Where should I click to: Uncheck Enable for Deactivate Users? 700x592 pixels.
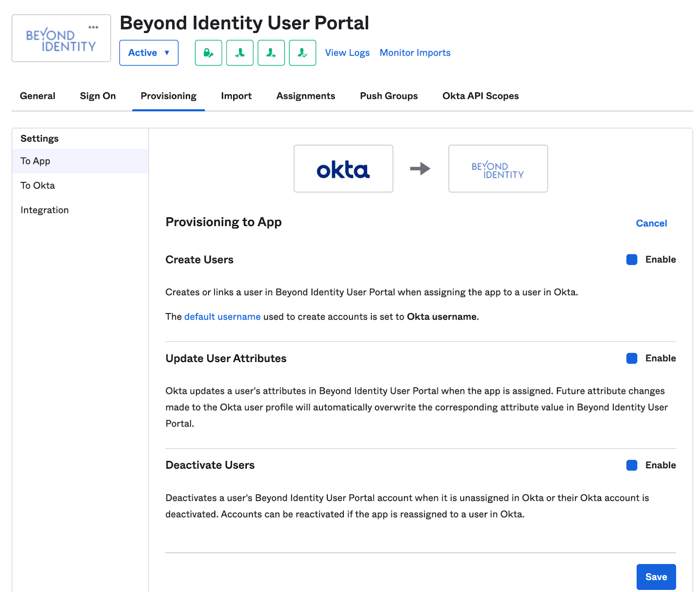point(631,465)
